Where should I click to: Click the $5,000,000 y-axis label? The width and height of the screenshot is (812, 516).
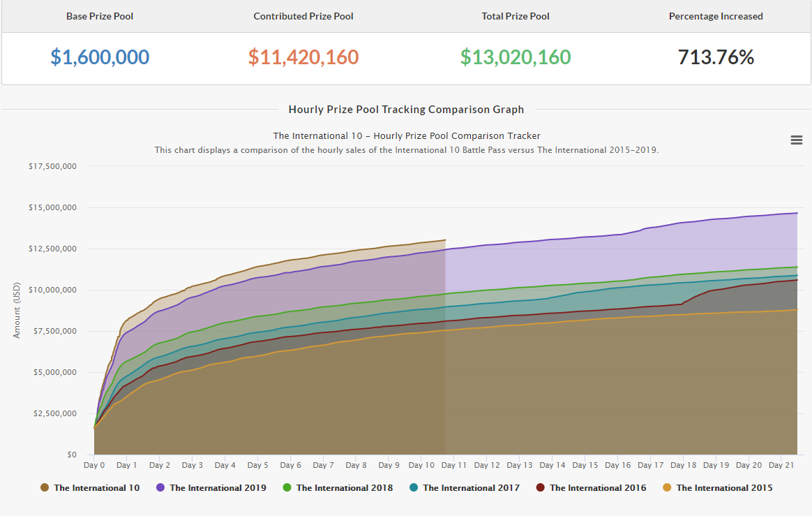55,372
